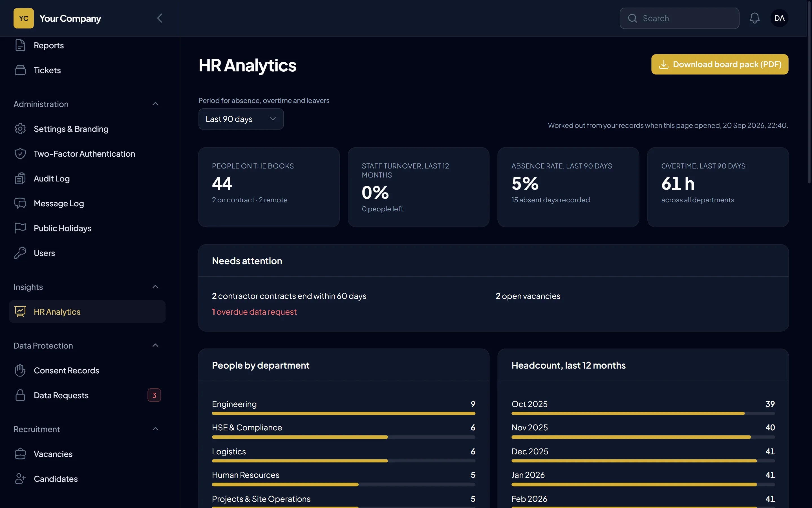Collapse the Recruitment section
Viewport: 812px width, 508px height.
155,429
